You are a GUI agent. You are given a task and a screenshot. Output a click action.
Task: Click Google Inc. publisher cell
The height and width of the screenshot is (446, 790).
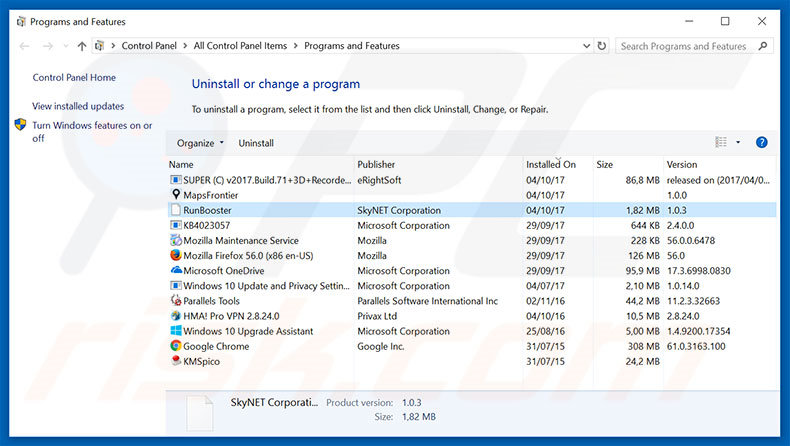click(381, 346)
